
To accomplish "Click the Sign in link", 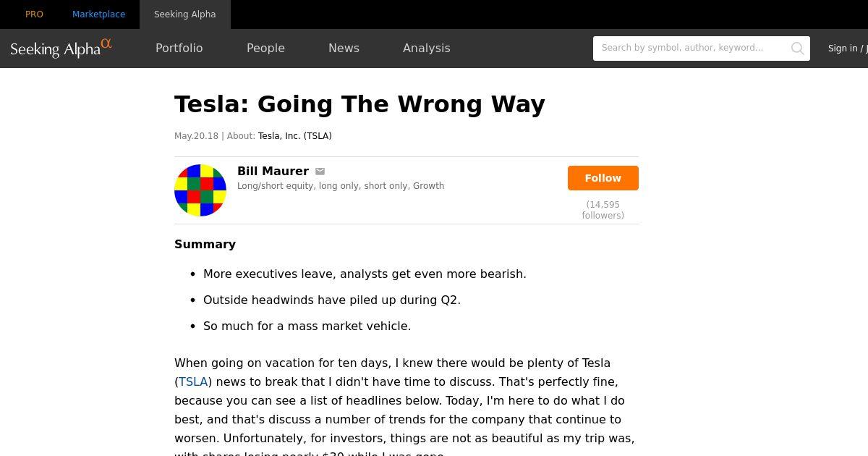I will [x=843, y=48].
